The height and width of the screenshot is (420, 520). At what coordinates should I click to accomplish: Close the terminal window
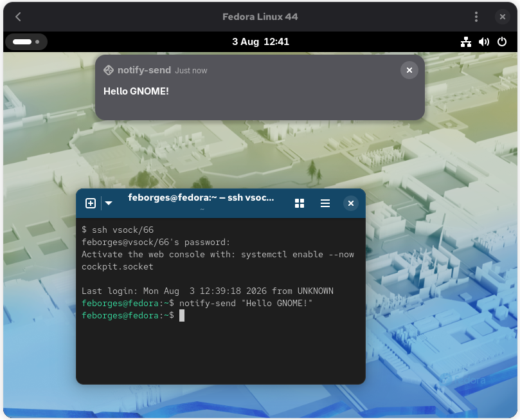pos(350,203)
